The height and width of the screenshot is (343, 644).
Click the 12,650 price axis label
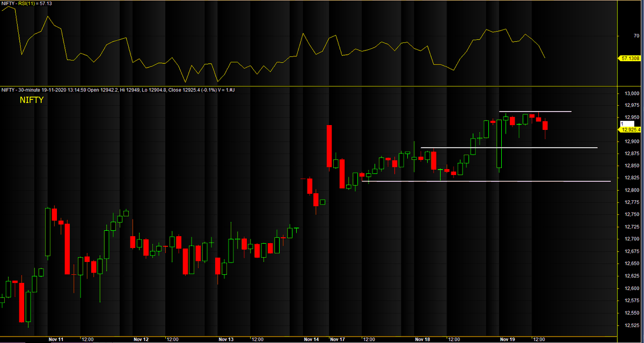(631, 264)
